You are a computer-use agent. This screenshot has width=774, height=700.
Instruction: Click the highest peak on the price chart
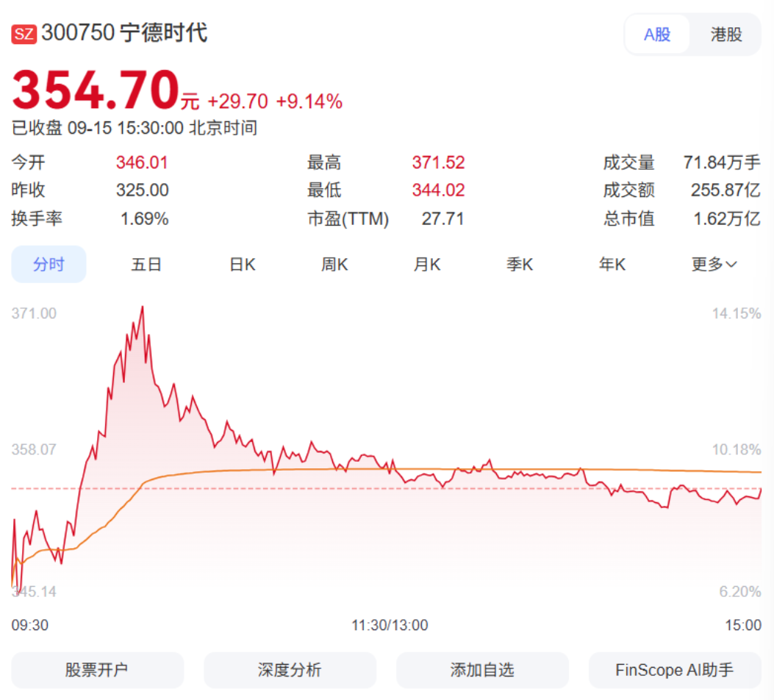point(142,307)
